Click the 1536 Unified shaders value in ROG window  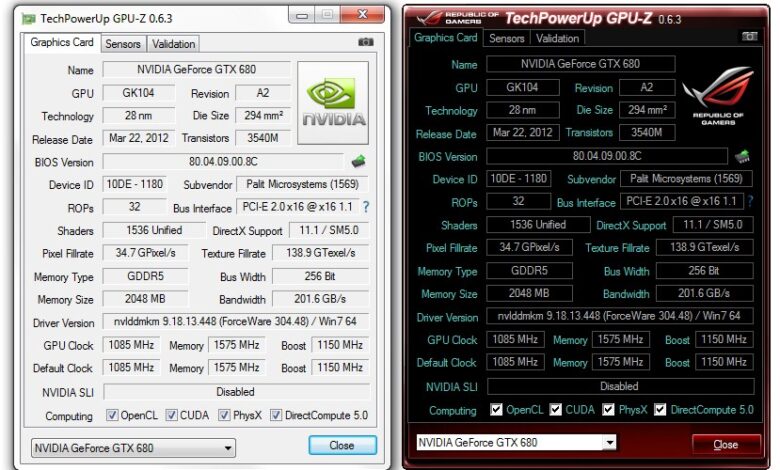point(538,224)
